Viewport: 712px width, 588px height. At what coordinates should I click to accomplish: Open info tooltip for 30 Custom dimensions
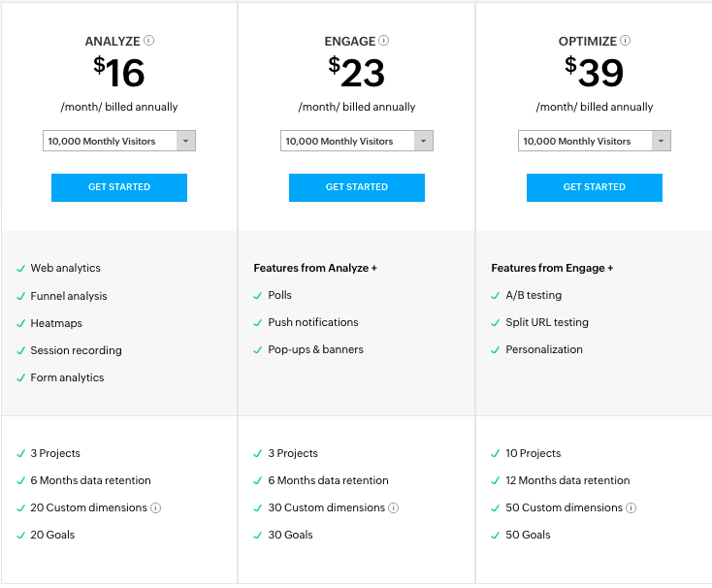(394, 507)
